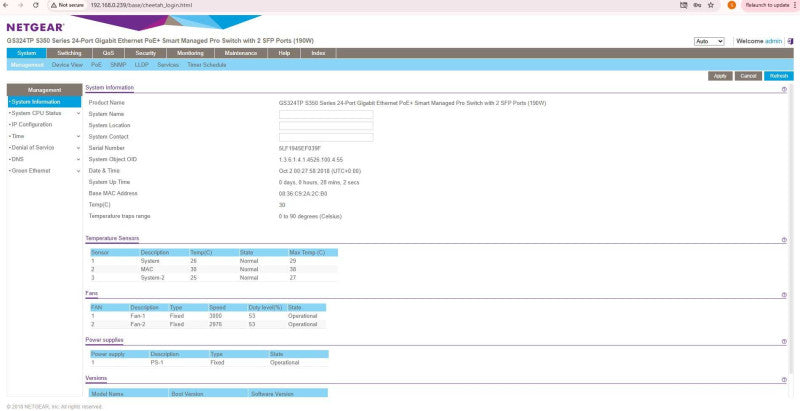This screenshot has height=411, width=800.
Task: Open help for Temperature Sensors section
Action: (784, 240)
